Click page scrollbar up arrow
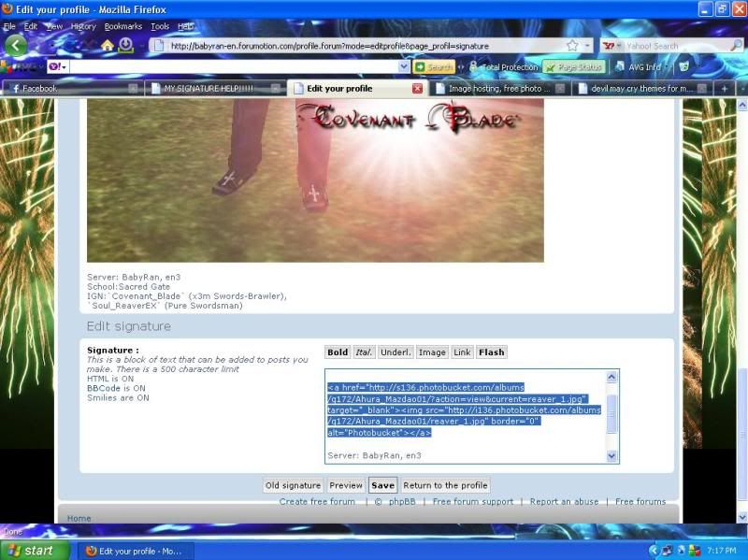The width and height of the screenshot is (748, 560). 742,105
